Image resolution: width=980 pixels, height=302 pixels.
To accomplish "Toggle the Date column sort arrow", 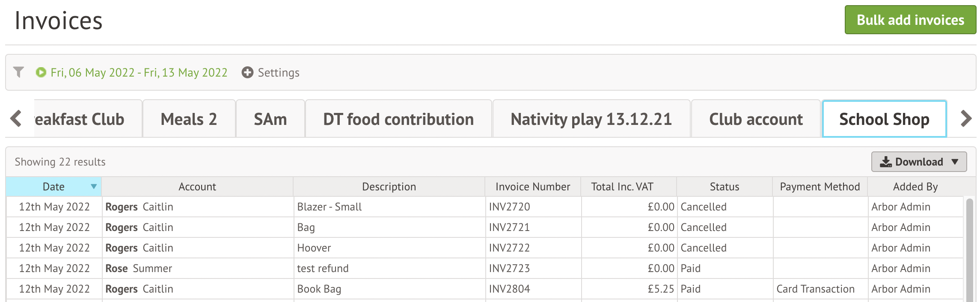I will pyautogui.click(x=94, y=187).
